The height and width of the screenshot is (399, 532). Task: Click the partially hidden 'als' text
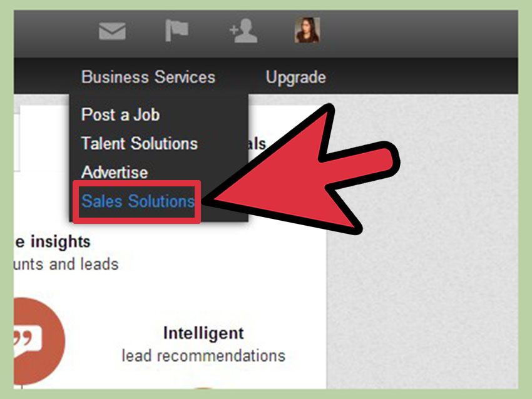257,143
